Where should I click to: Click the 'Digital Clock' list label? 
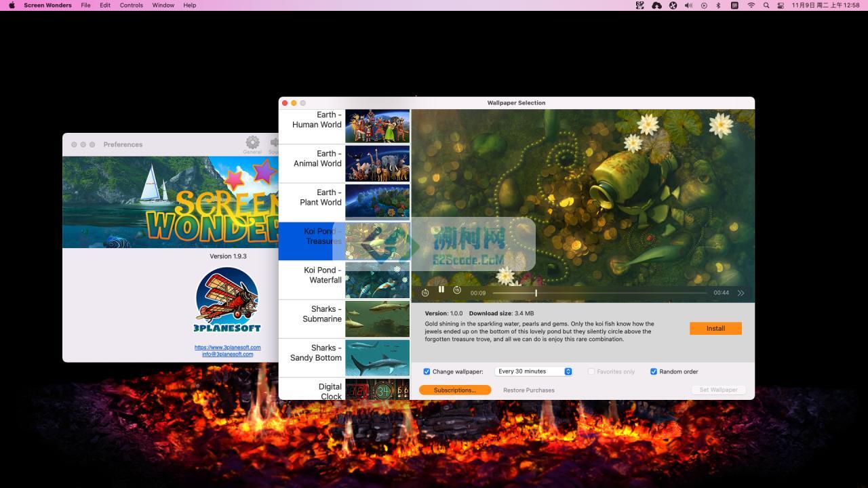coord(330,391)
